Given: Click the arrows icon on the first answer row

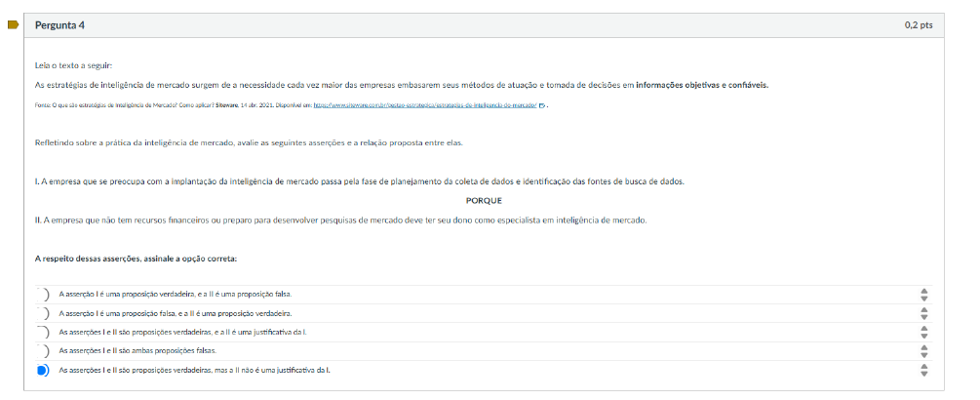Looking at the screenshot, I should (924, 294).
